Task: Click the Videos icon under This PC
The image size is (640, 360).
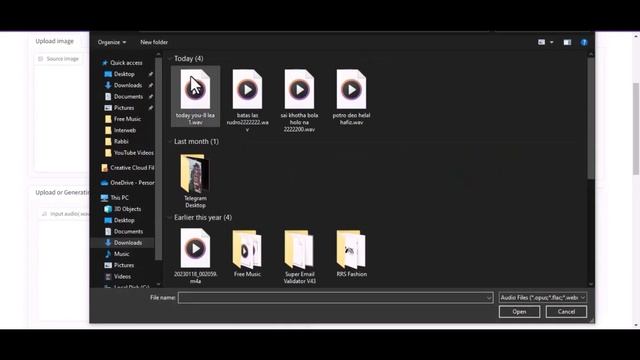Action: (108, 276)
